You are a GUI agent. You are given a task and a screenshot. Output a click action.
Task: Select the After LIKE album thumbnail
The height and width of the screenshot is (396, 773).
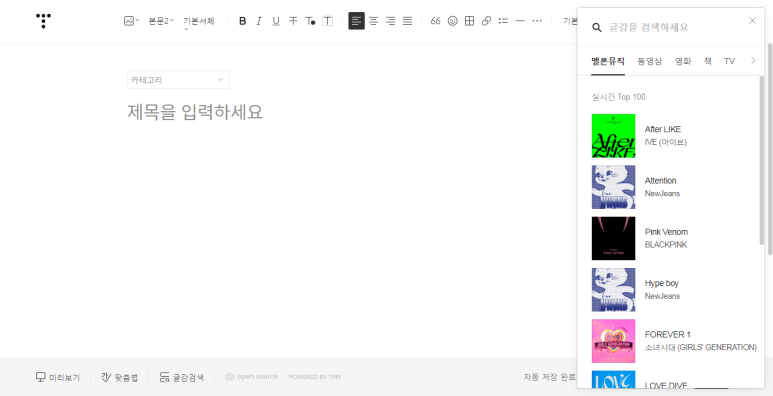tap(613, 136)
